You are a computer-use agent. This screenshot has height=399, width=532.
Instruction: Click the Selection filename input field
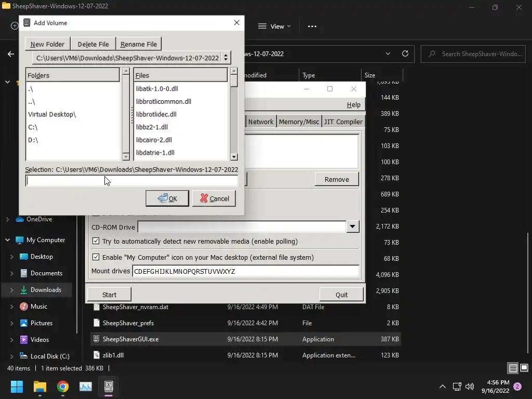pos(131,180)
